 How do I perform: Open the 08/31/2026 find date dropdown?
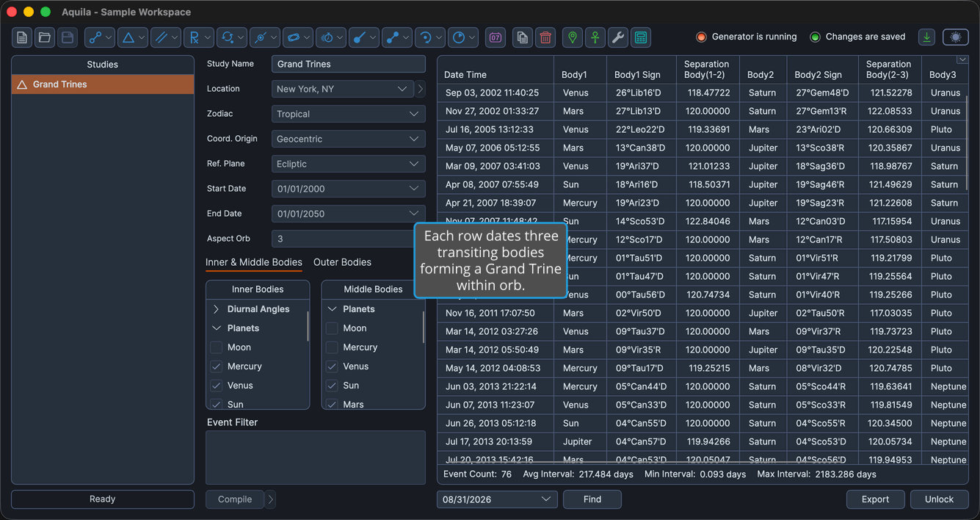click(x=497, y=499)
